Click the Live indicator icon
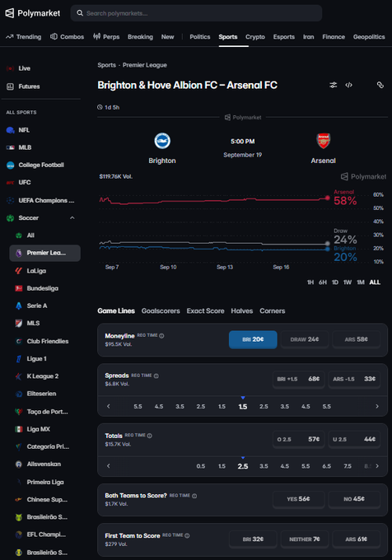The height and width of the screenshot is (560, 392). pyautogui.click(x=11, y=68)
